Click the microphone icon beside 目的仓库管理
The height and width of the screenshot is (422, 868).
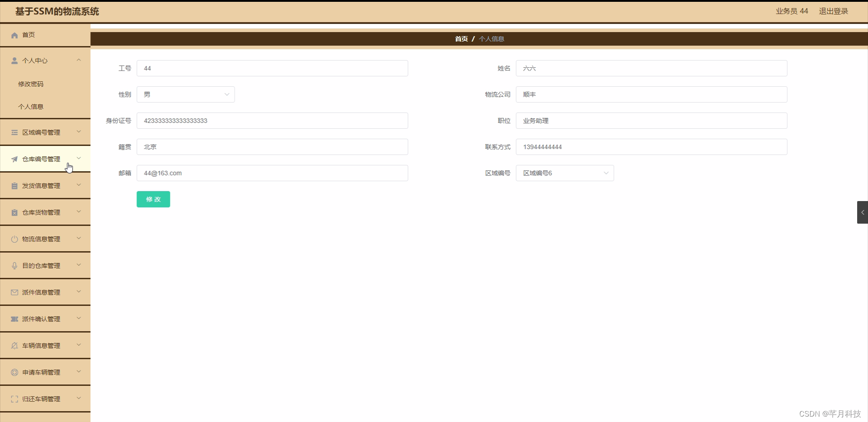tap(14, 265)
